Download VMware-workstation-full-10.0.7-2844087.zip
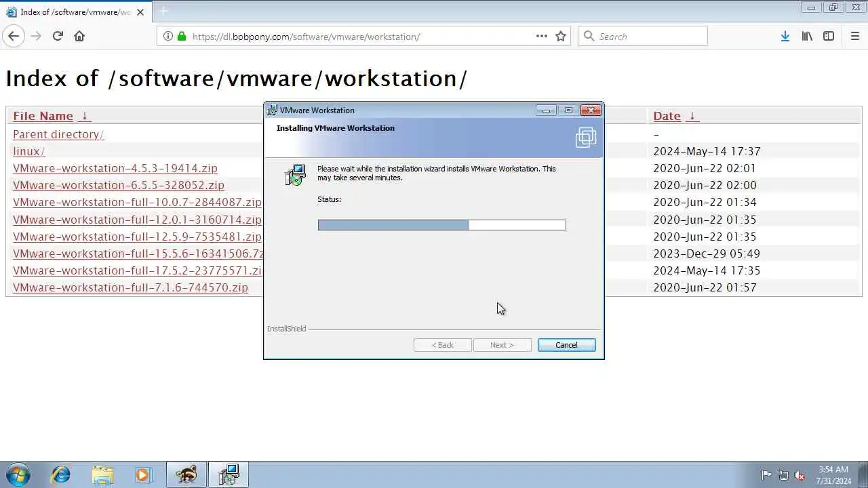868x488 pixels. tap(137, 202)
